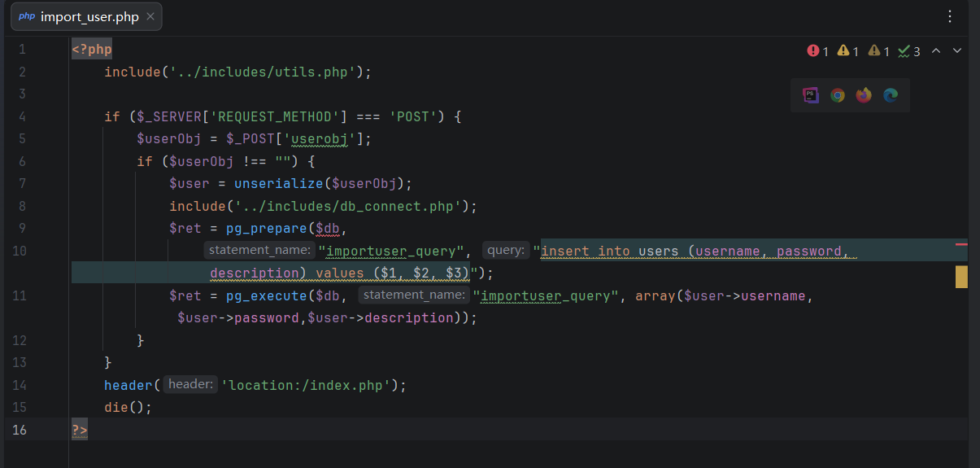This screenshot has width=980, height=468.
Task: Click the 'pg_prepare' function name
Action: pyautogui.click(x=266, y=229)
